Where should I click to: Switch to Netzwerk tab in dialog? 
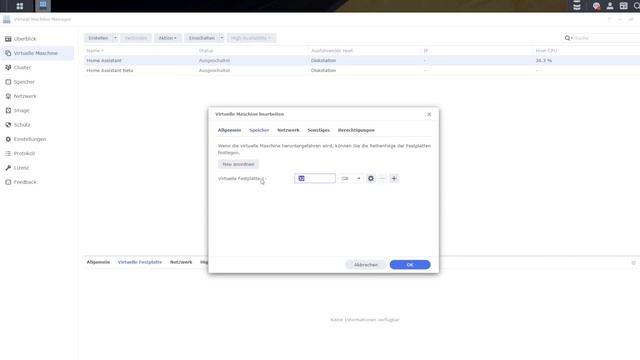pyautogui.click(x=288, y=130)
